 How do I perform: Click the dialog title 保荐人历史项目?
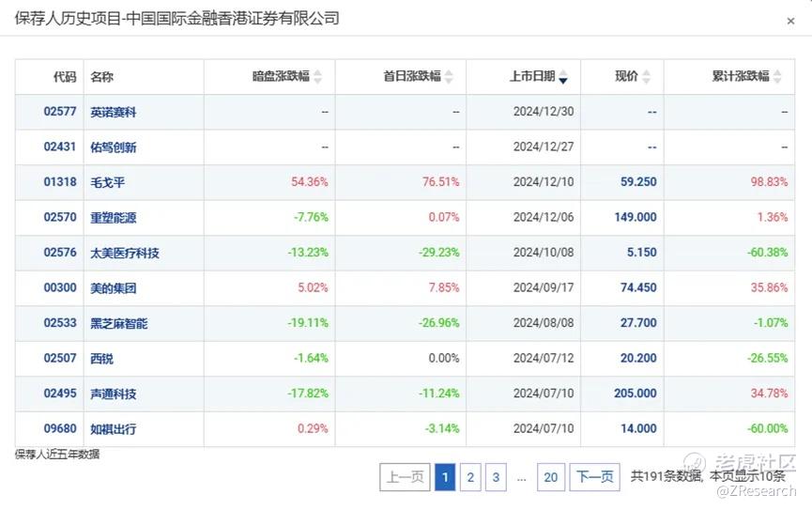click(x=68, y=19)
